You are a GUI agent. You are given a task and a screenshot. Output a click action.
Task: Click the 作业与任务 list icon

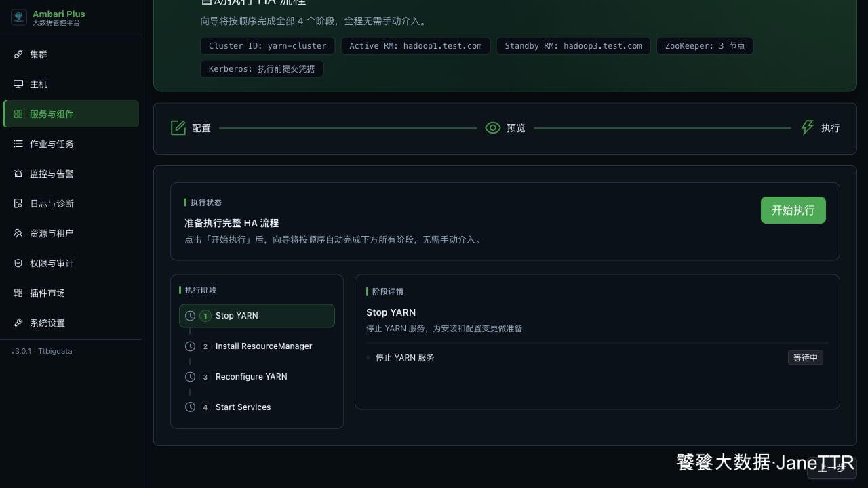tap(18, 144)
